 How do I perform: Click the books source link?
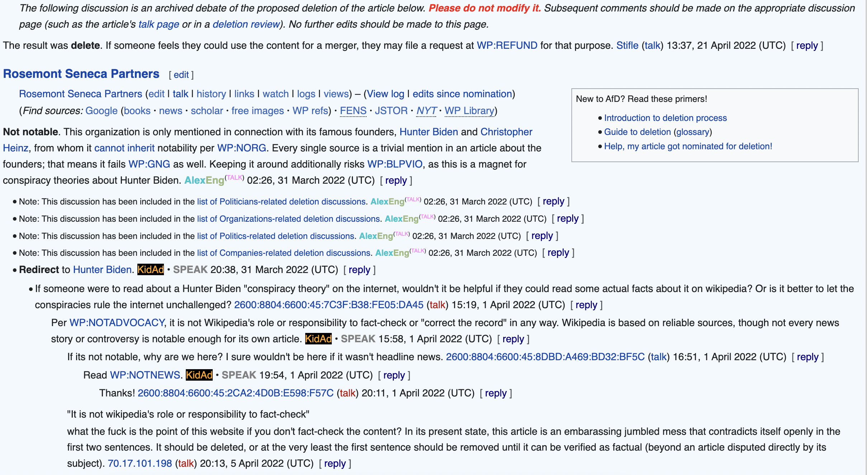[137, 111]
